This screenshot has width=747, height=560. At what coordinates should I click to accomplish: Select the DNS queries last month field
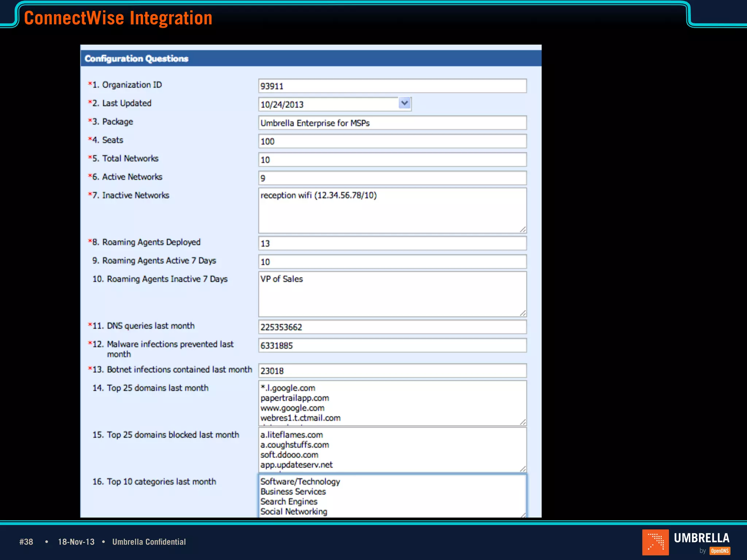point(392,327)
